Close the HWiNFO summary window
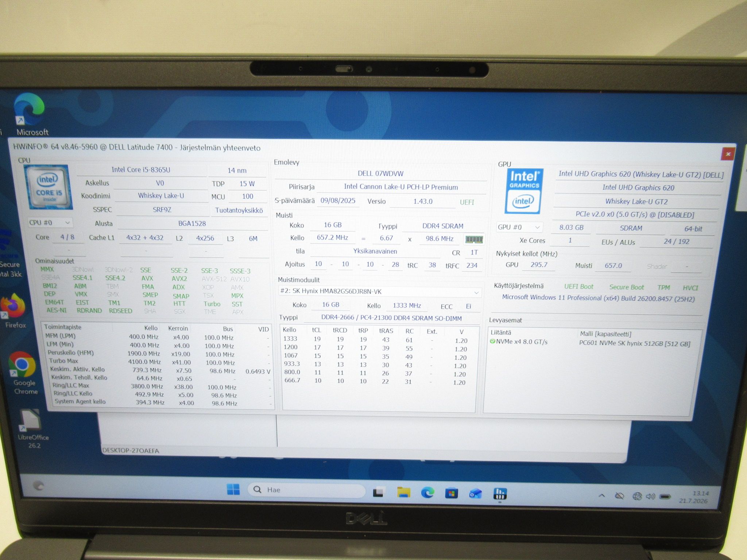Viewport: 747px width, 560px height. click(728, 154)
